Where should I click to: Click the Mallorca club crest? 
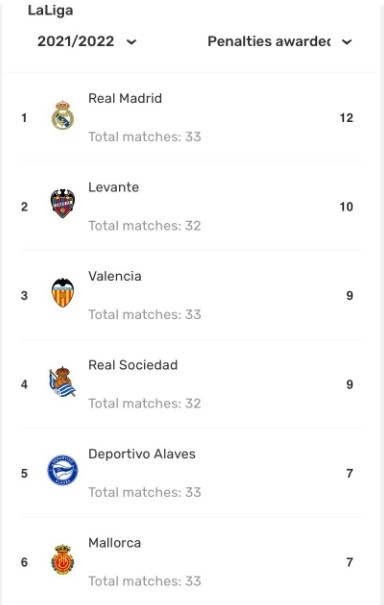(63, 559)
